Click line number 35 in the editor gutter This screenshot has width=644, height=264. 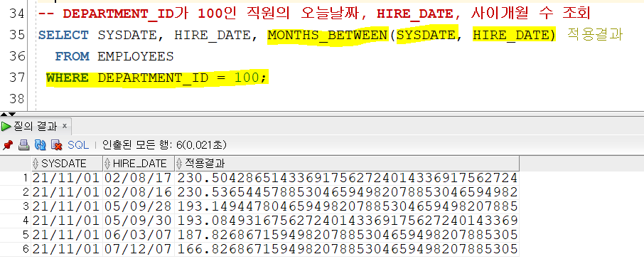pyautogui.click(x=17, y=35)
